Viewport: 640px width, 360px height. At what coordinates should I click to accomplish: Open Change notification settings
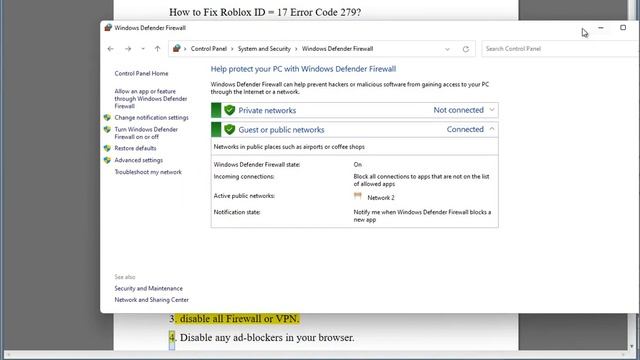[151, 118]
